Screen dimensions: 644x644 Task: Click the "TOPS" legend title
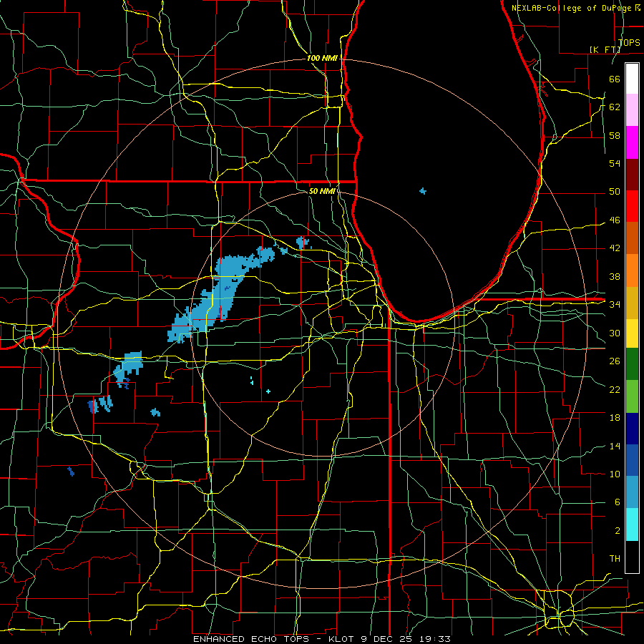click(629, 42)
